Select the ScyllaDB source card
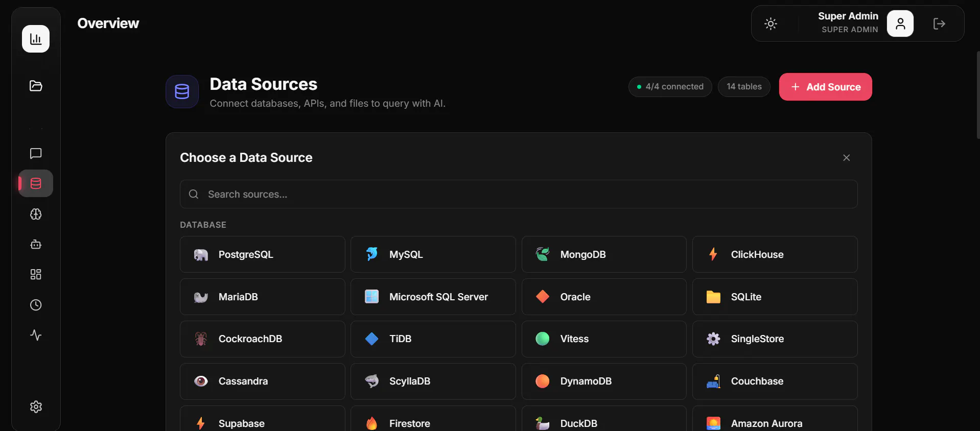Viewport: 980px width, 431px height. coord(433,381)
